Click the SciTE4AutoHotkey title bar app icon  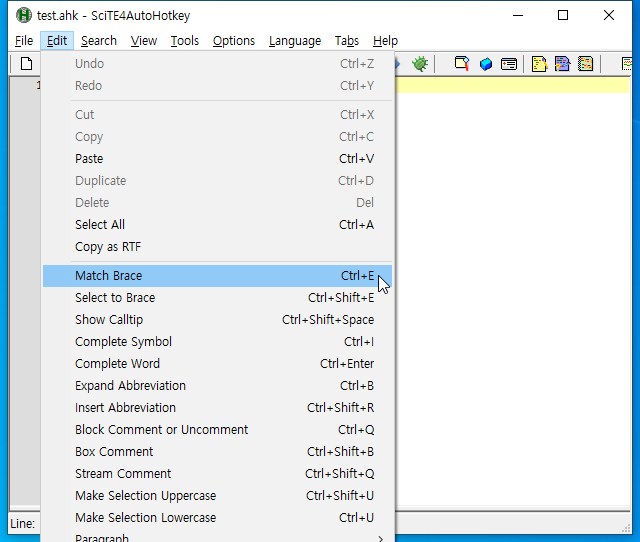tap(24, 16)
